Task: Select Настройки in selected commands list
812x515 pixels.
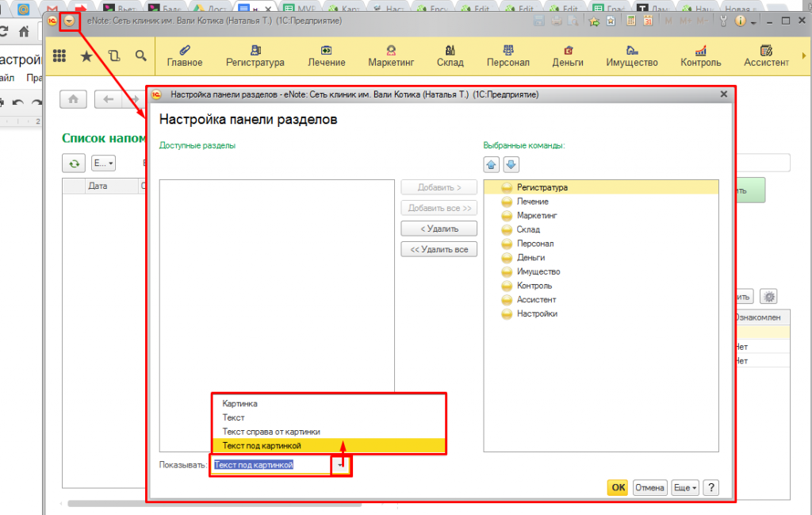Action: pyautogui.click(x=601, y=313)
